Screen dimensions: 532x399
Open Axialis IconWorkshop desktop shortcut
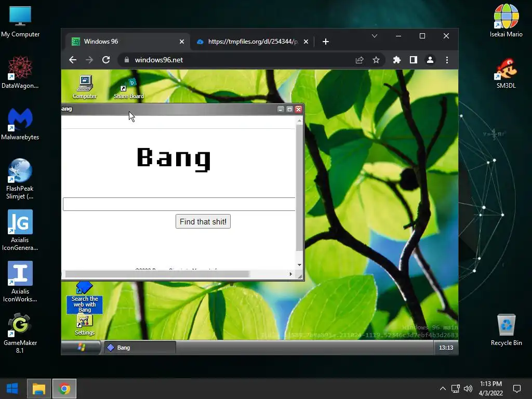(20, 282)
